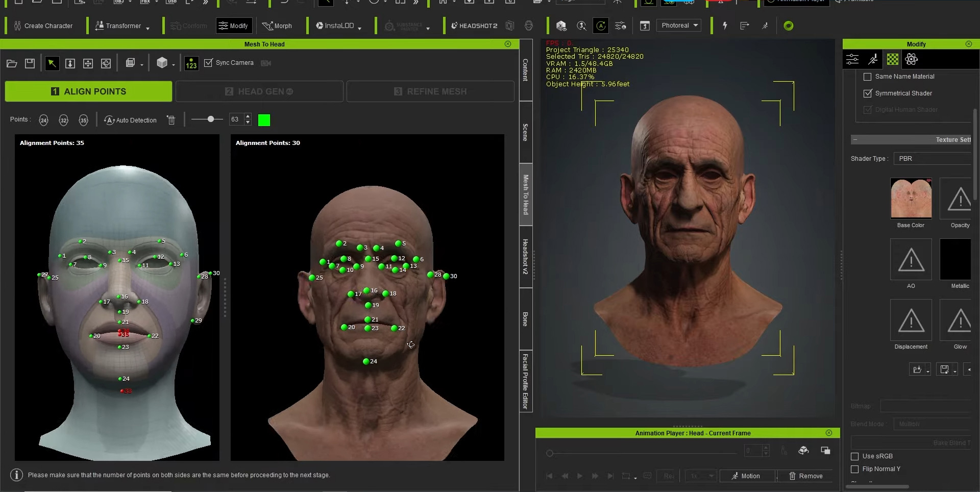This screenshot has height=492, width=980.
Task: Click the Create Character button
Action: [x=43, y=26]
